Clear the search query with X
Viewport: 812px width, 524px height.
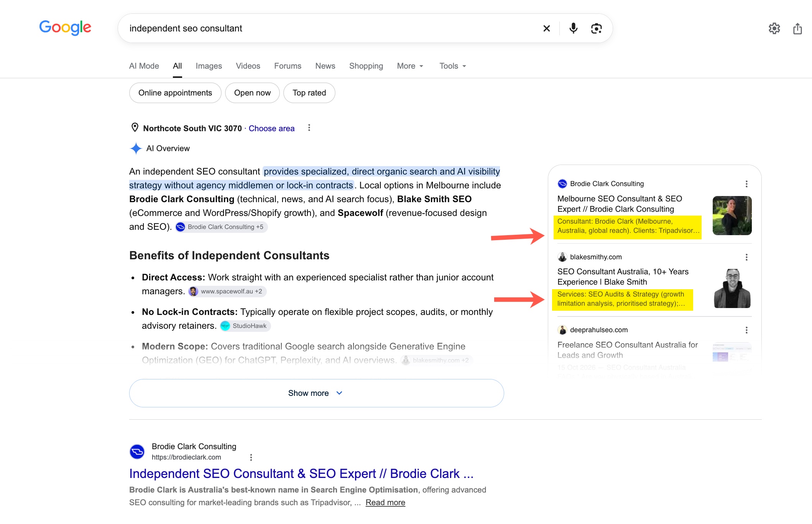pos(547,28)
